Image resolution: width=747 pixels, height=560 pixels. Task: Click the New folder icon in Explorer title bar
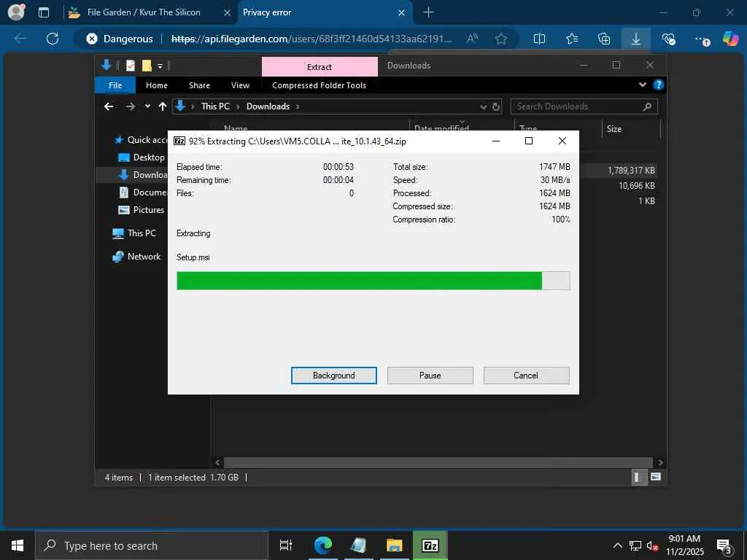(x=147, y=66)
